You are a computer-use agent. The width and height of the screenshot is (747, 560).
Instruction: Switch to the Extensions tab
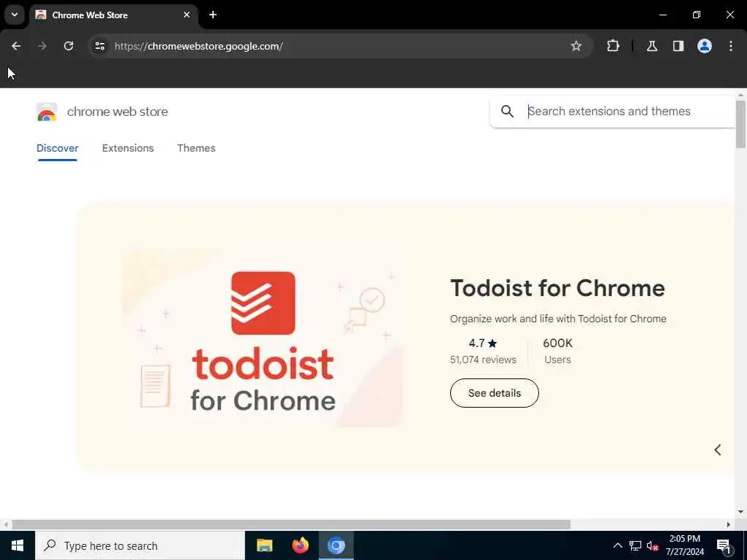click(x=128, y=148)
